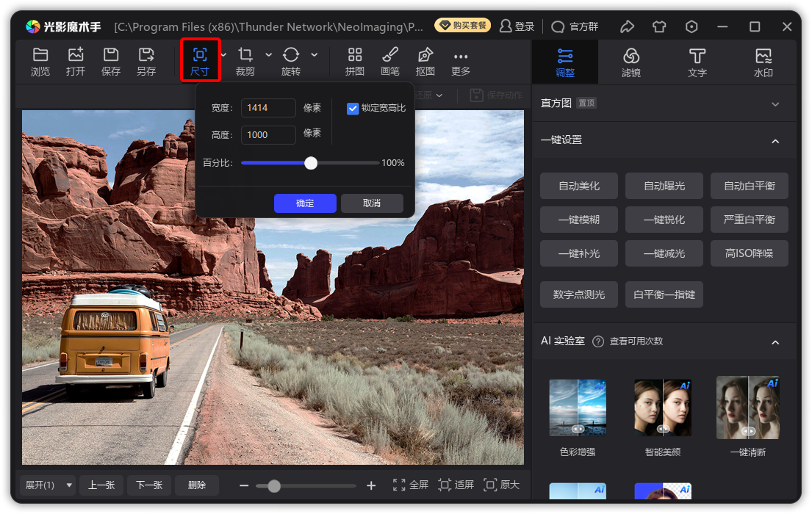Click the 百分比 percentage slider handle

(x=311, y=163)
